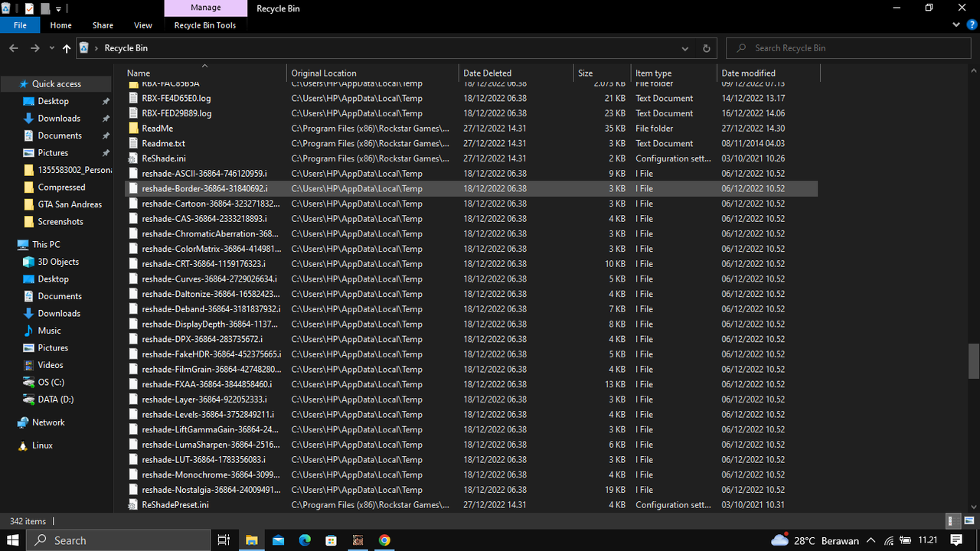Open Desktop folder under Quick access
Image resolution: width=980 pixels, height=551 pixels.
point(54,101)
